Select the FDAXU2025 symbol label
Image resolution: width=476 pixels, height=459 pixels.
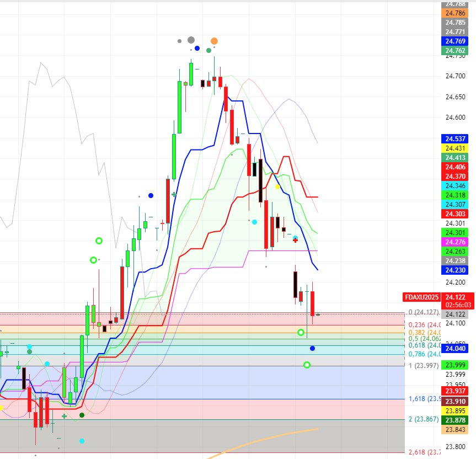coord(422,297)
